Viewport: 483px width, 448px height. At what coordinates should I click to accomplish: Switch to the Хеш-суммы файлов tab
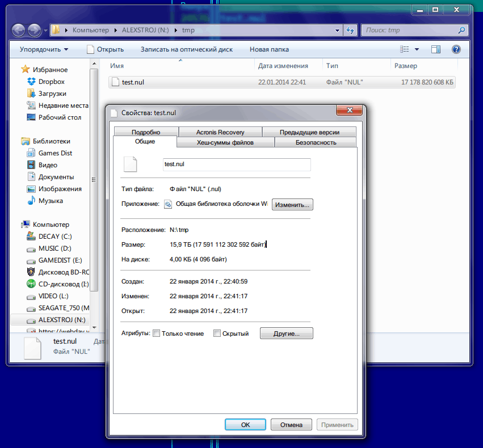[225, 142]
